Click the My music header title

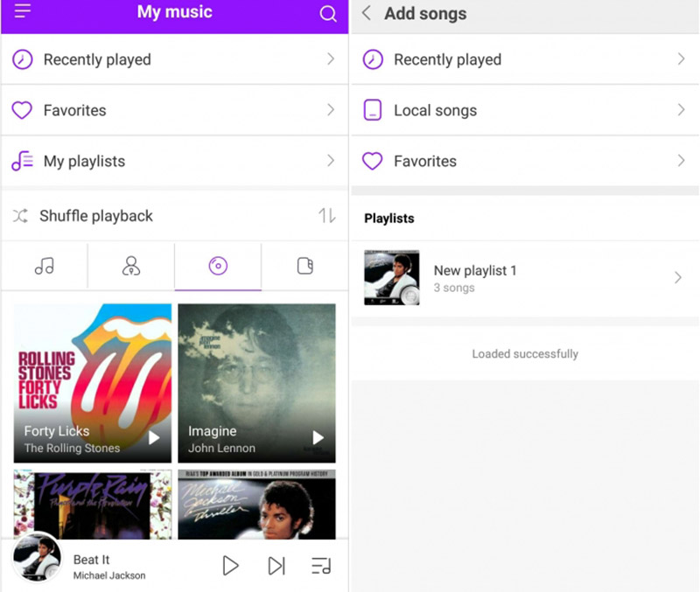pos(174,12)
